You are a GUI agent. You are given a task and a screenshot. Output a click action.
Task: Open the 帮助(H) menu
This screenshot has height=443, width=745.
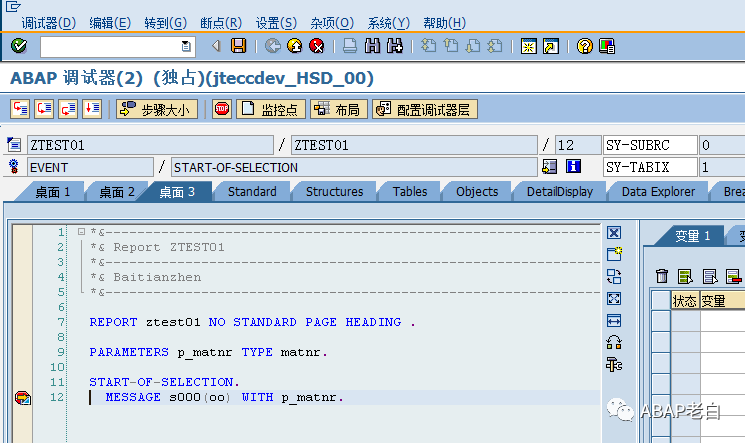pos(444,23)
